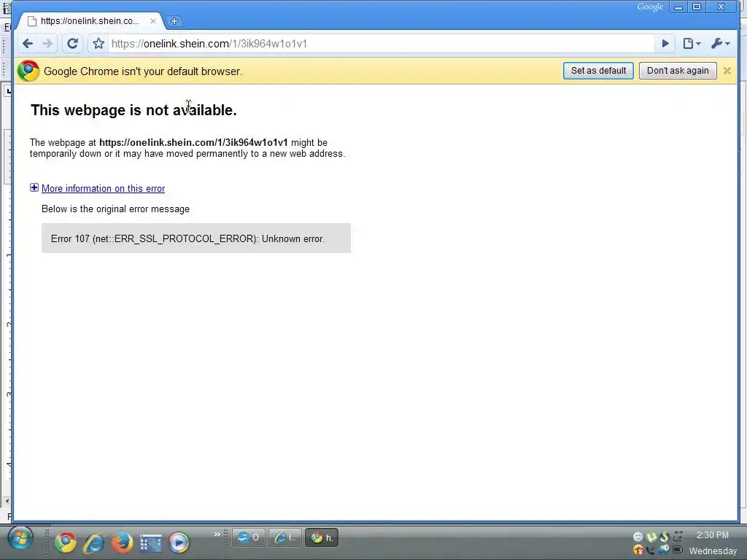747x560 pixels.
Task: Click the forward navigation arrow
Action: tap(47, 44)
